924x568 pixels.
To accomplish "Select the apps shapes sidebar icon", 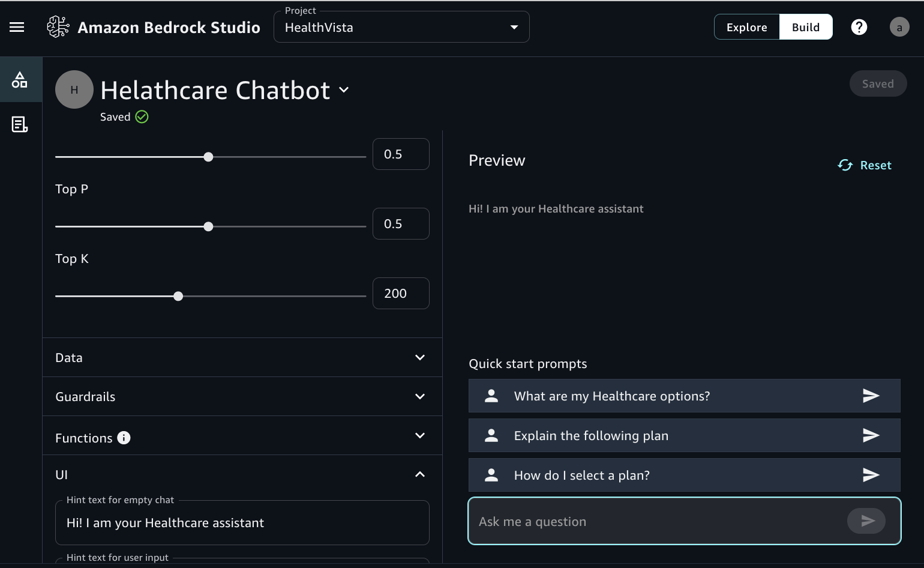I will [20, 80].
